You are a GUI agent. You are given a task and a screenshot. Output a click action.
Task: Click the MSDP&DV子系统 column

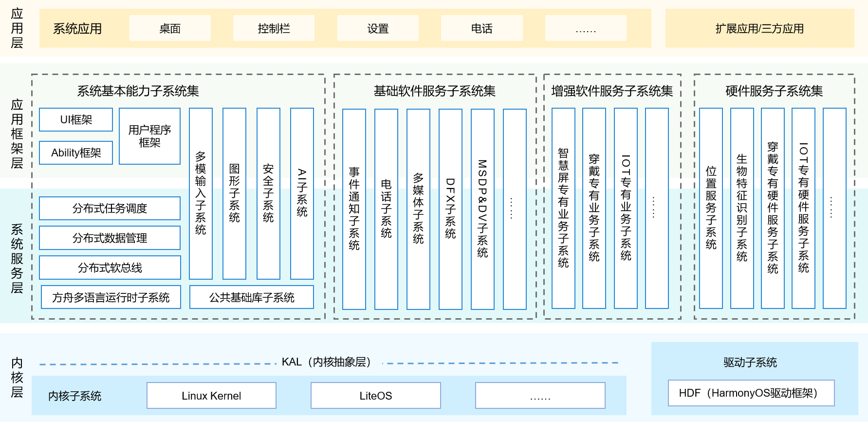tap(482, 209)
